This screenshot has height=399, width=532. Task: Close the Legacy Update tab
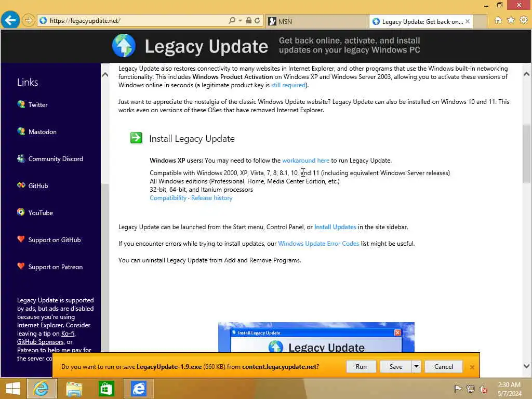coord(468,21)
